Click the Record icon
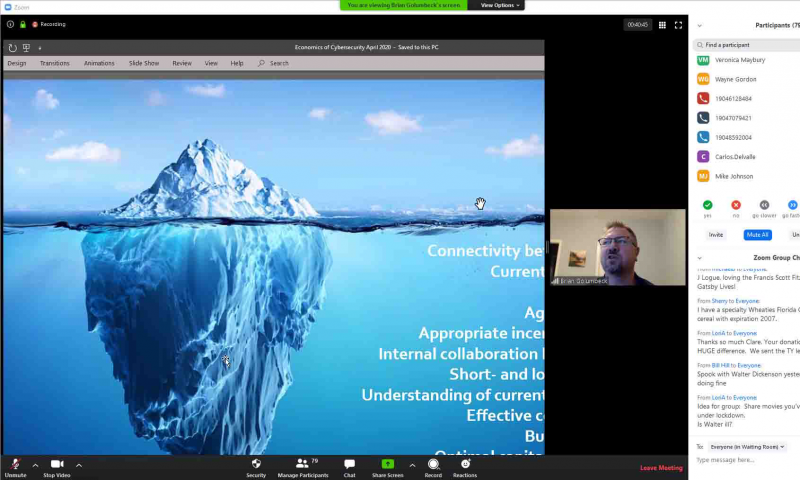This screenshot has height=480, width=800. tap(433, 464)
